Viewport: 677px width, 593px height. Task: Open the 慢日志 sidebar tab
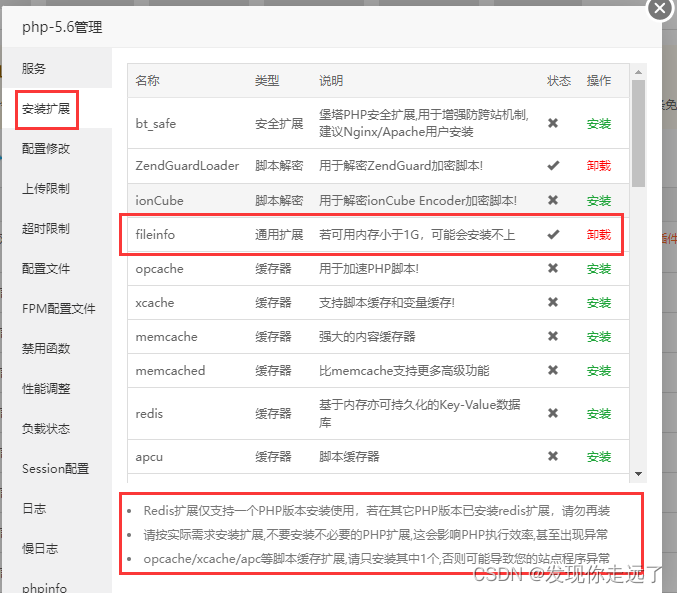(x=57, y=549)
